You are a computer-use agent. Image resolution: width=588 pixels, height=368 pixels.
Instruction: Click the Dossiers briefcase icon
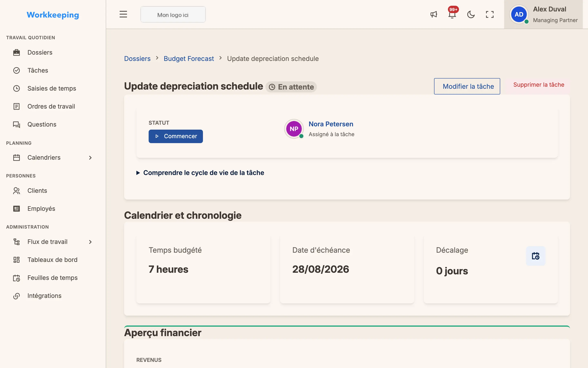pos(17,52)
